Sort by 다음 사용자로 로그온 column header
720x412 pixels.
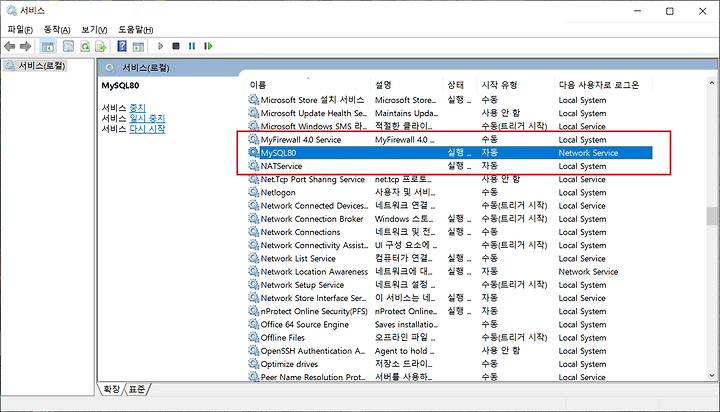point(603,85)
